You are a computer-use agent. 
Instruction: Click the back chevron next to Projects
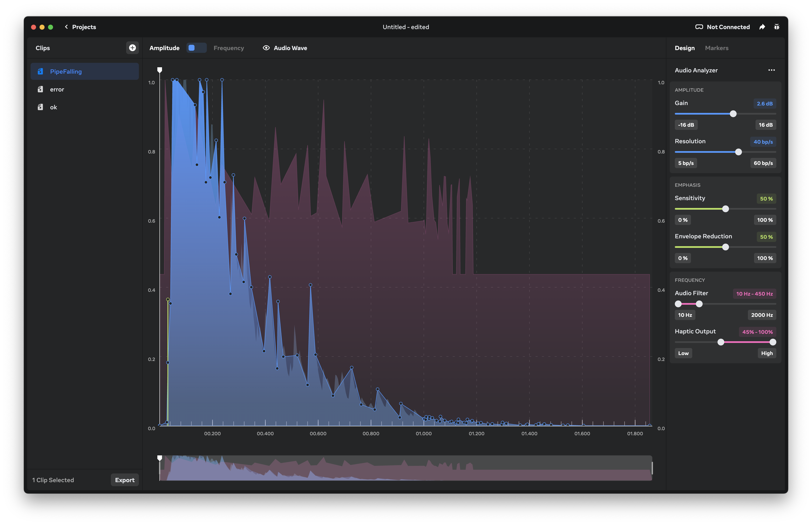[x=66, y=27]
